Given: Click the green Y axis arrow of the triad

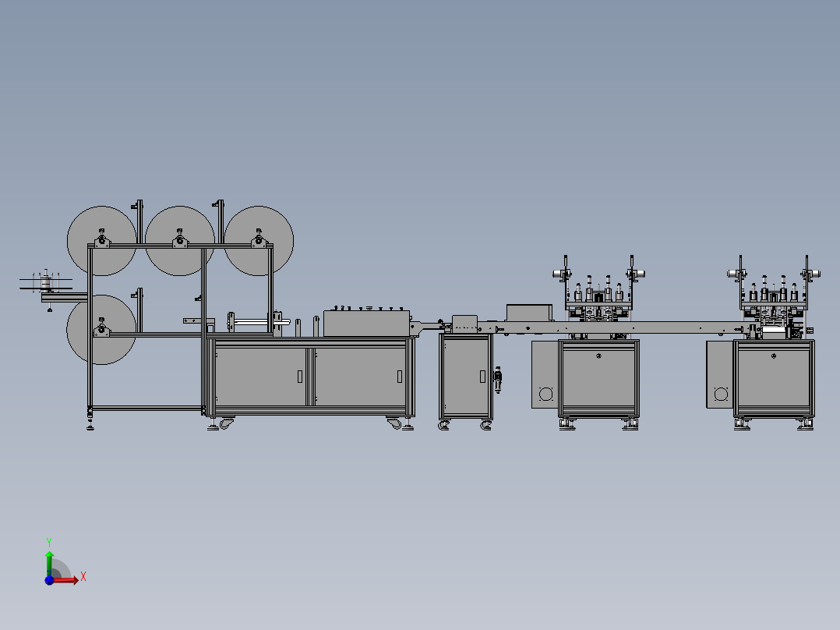Looking at the screenshot, I should tap(49, 563).
